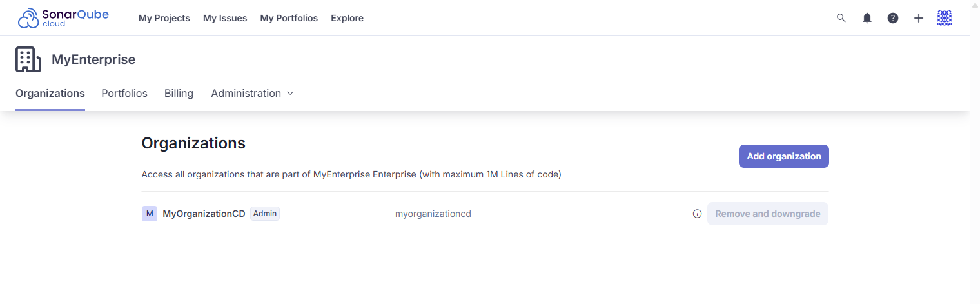Open the MyOrganizationCD organization link
This screenshot has height=304, width=980.
tap(204, 214)
